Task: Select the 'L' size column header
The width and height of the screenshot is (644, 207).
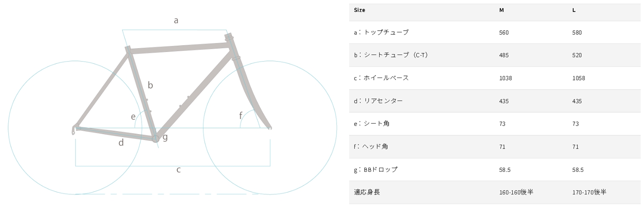Action: pyautogui.click(x=574, y=10)
